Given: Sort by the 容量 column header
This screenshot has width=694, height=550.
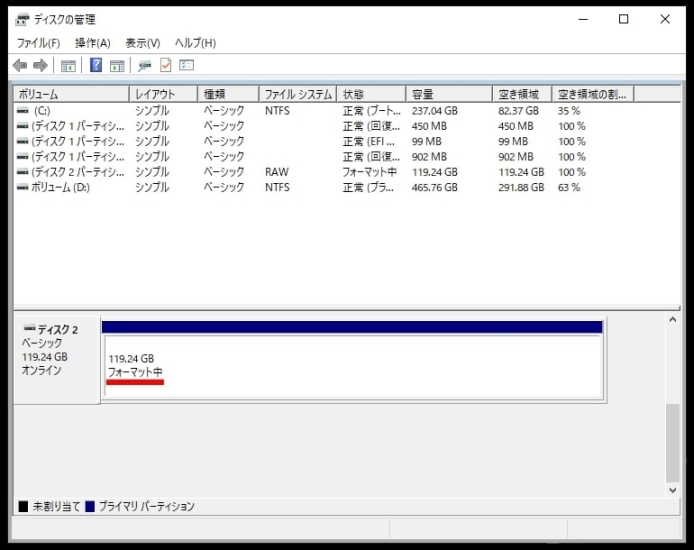Looking at the screenshot, I should (449, 94).
